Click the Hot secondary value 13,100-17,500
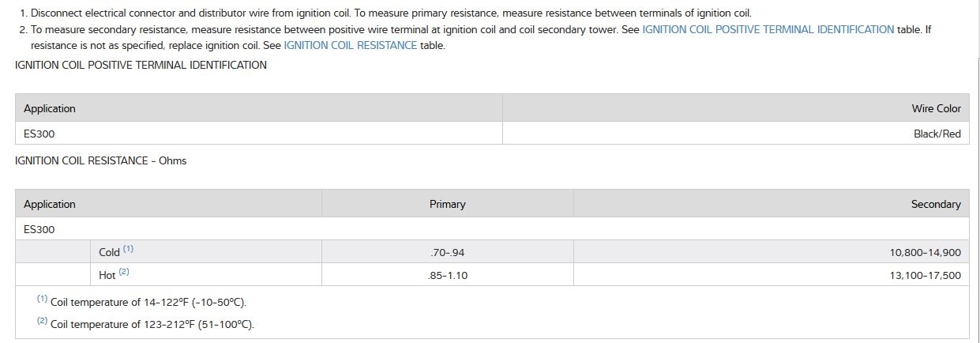This screenshot has width=980, height=343. [x=925, y=275]
